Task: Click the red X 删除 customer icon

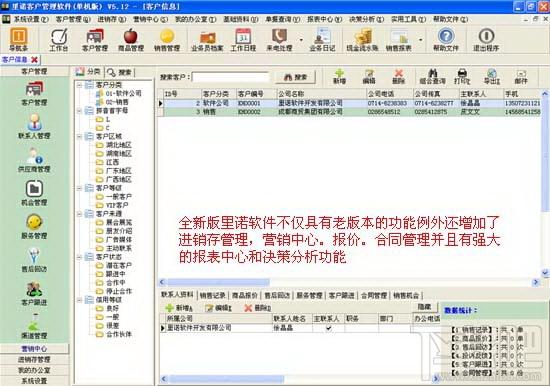Action: [x=398, y=76]
